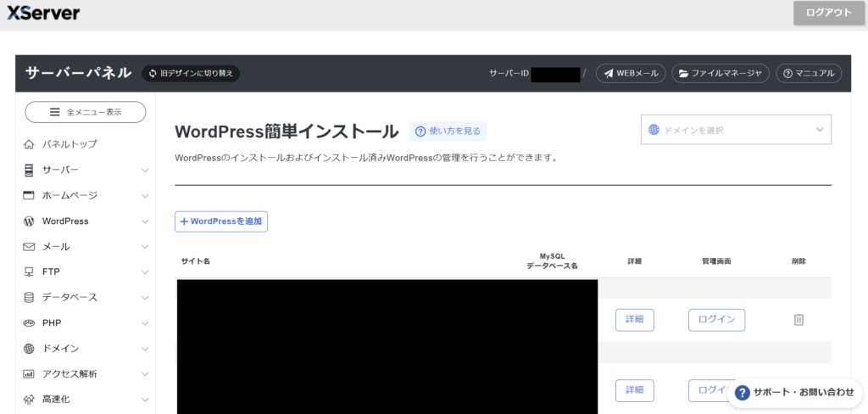This screenshot has width=868, height=414.
Task: Click the ログアウト button
Action: point(829,13)
